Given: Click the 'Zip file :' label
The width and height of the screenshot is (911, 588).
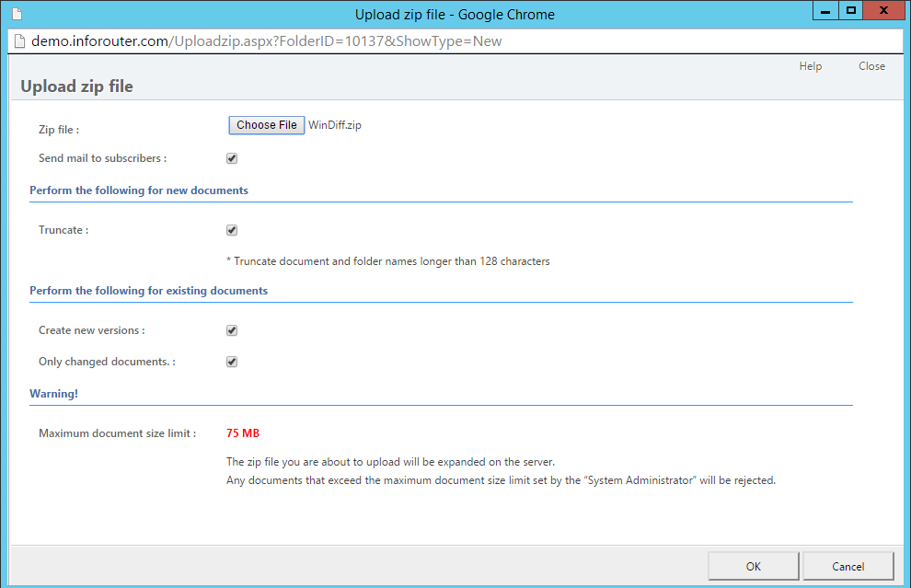Looking at the screenshot, I should tap(59, 130).
